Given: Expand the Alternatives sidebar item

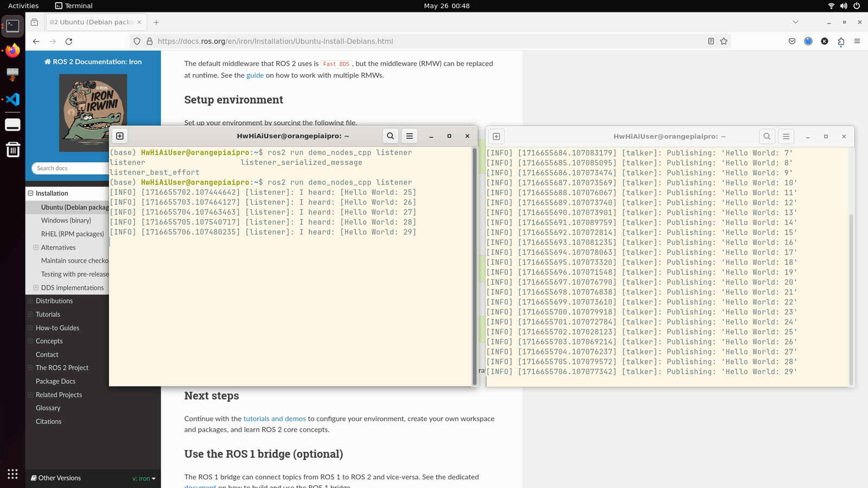Looking at the screenshot, I should [36, 247].
